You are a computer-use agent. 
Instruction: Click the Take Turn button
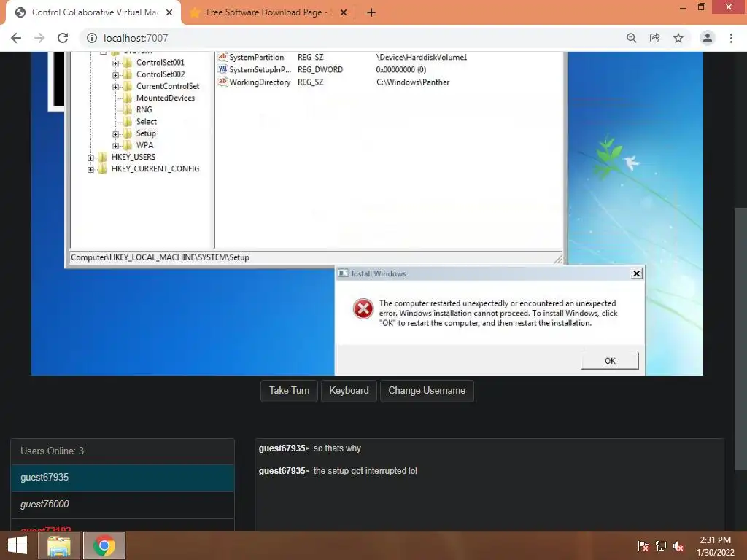(x=289, y=391)
